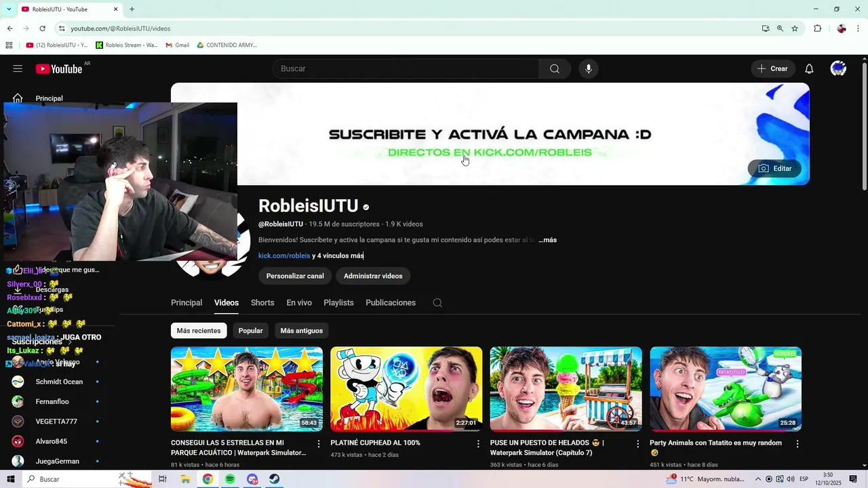868x488 pixels.
Task: Show hidden system tray icons
Action: pyautogui.click(x=758, y=479)
